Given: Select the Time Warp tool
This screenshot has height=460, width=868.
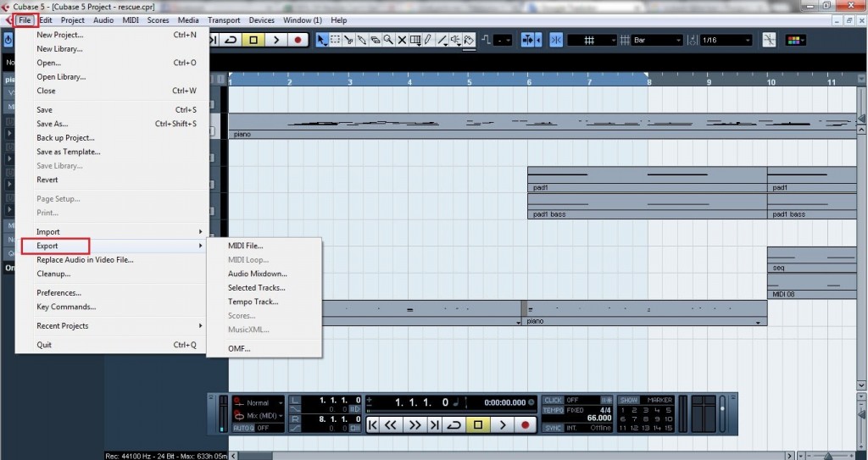Looking at the screenshot, I should click(x=415, y=40).
